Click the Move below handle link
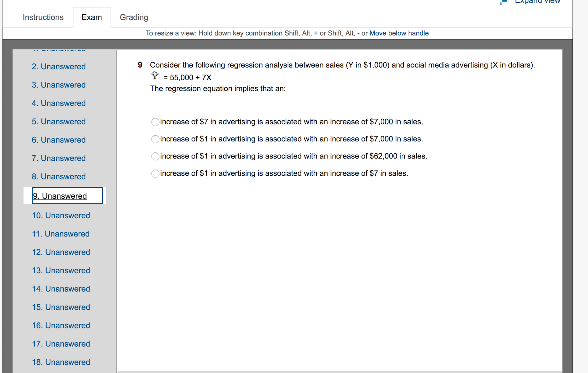588x373 pixels. [x=399, y=33]
